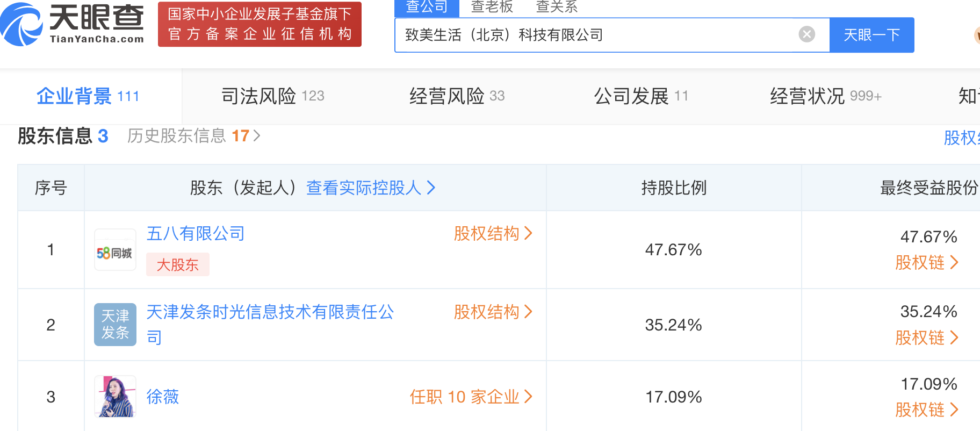Open the 公司发展 section tab
980x431 pixels.
[640, 96]
